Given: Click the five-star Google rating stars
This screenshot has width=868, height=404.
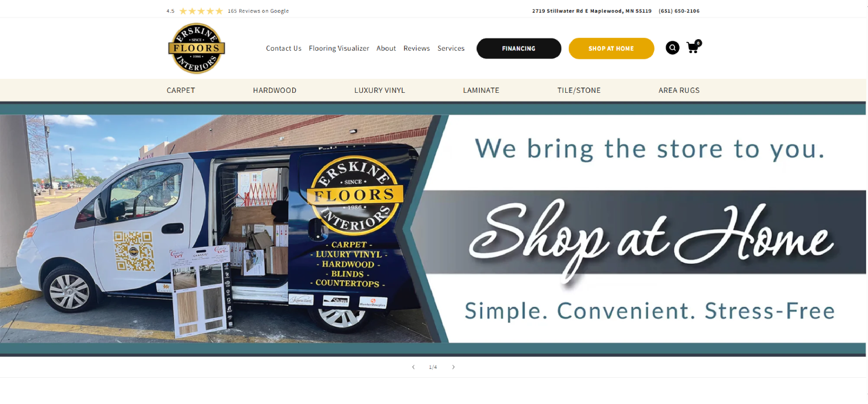Looking at the screenshot, I should (201, 11).
